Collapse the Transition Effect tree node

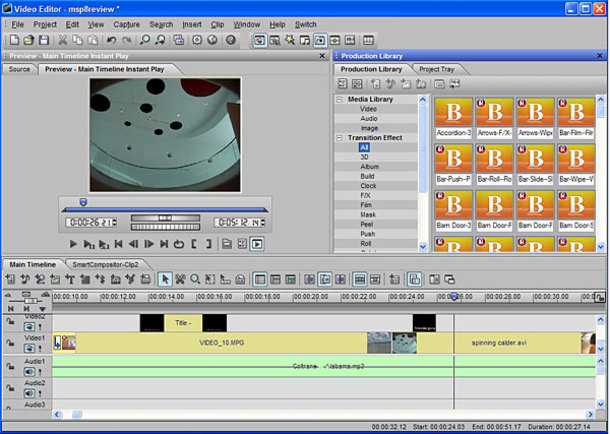(x=339, y=138)
